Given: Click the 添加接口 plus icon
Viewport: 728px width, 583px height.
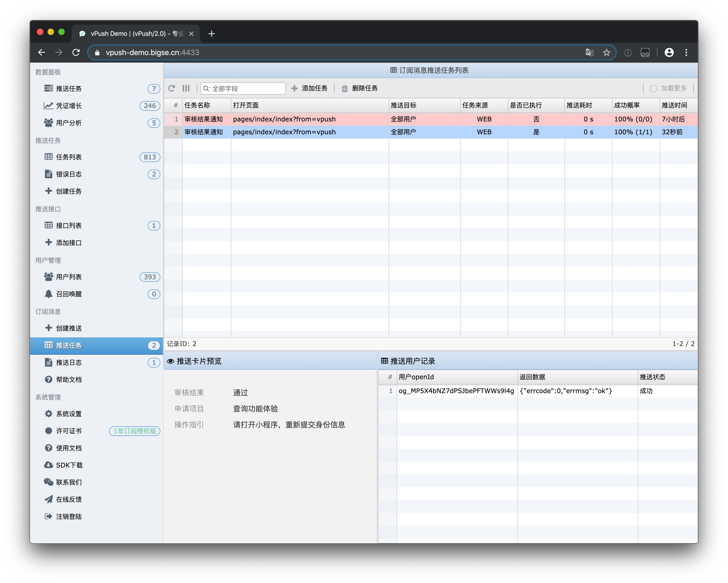Looking at the screenshot, I should tap(49, 242).
